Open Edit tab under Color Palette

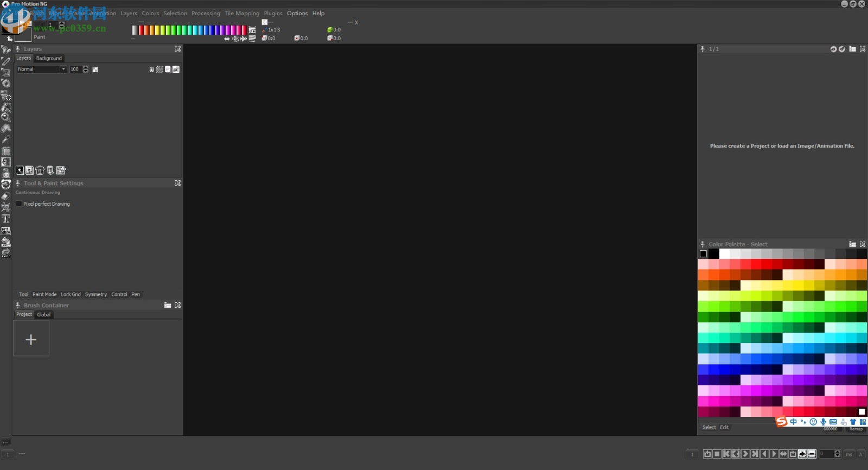pos(724,428)
